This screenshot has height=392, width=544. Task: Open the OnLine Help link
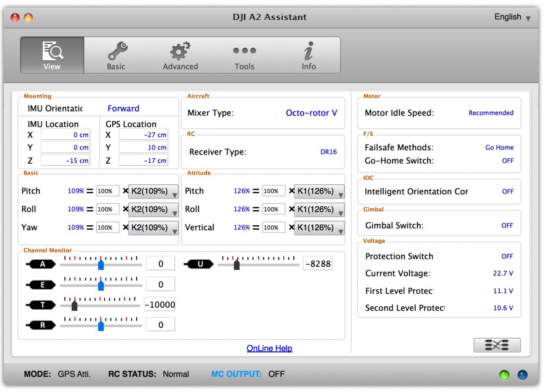coord(269,348)
